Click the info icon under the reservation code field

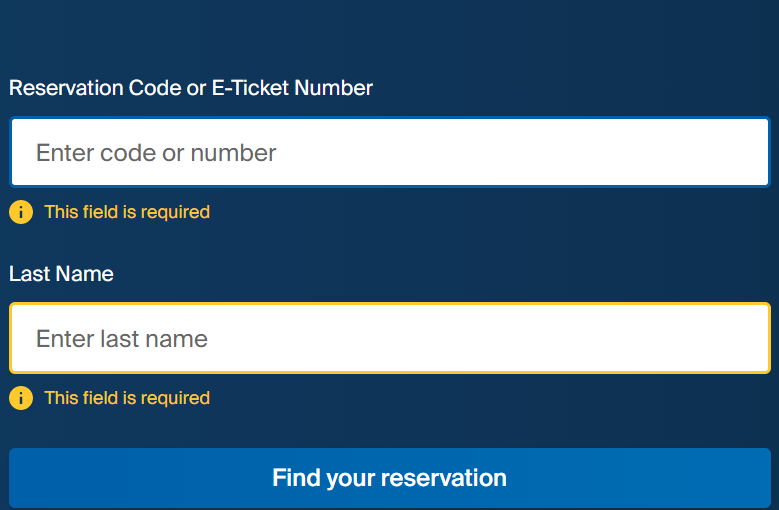pyautogui.click(x=21, y=212)
